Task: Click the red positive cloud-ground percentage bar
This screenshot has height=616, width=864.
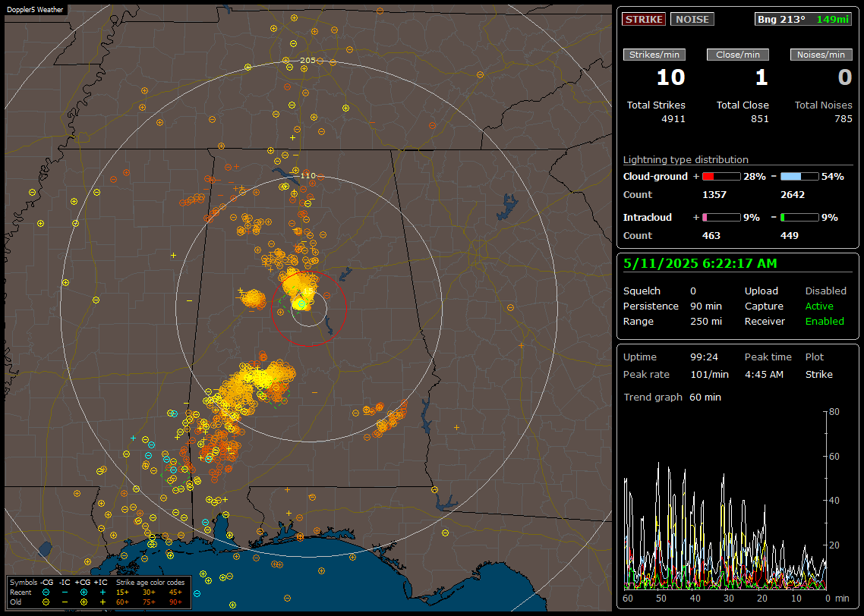Action: click(x=721, y=177)
